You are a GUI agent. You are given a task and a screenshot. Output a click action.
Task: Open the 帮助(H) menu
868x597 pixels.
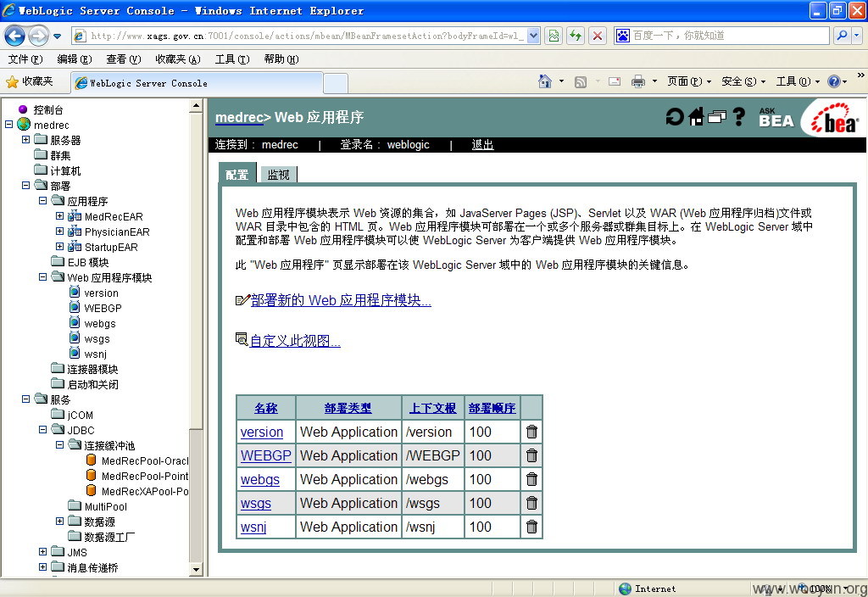click(x=281, y=59)
